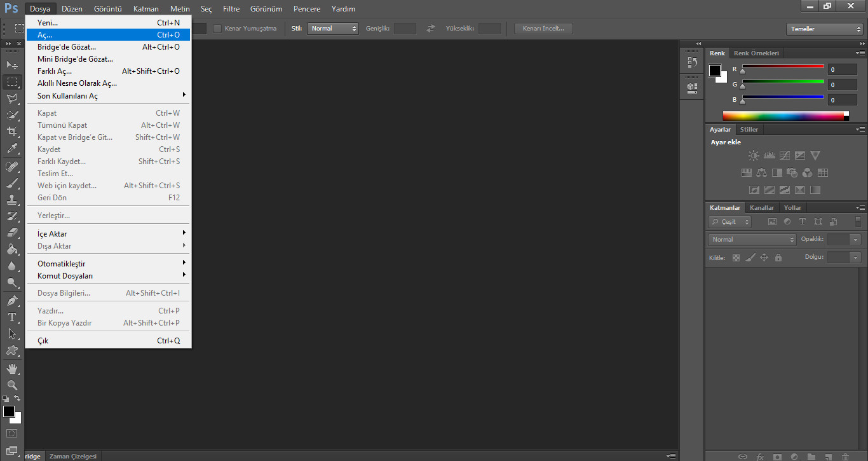Select the Move tool
This screenshot has height=461, width=868.
click(12, 65)
